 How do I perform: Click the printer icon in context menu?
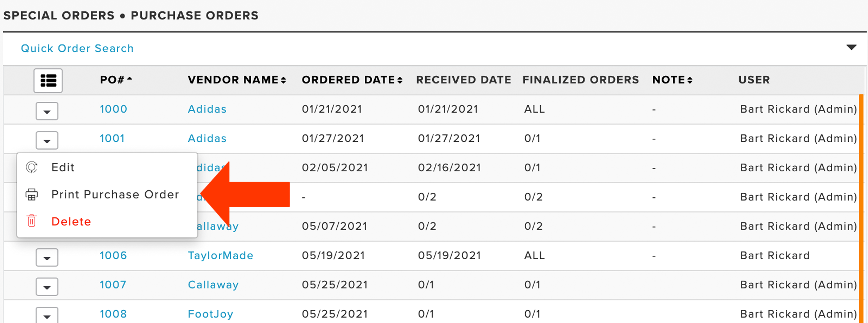[x=32, y=194]
